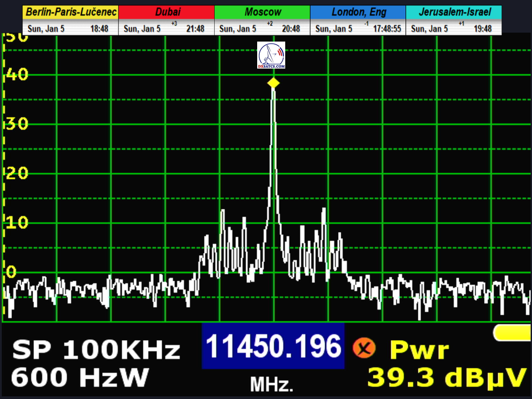
Task: Click the Moscow date and time row
Action: (262, 29)
